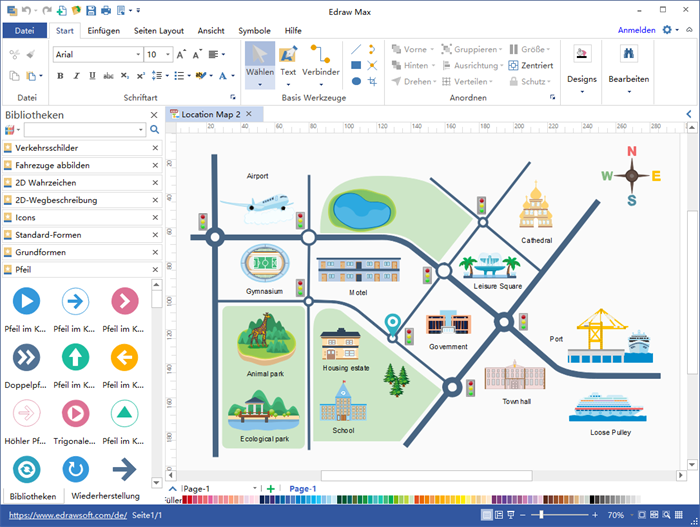This screenshot has width=700, height=527.
Task: Choose the Verbinder connector tool
Action: click(x=320, y=57)
